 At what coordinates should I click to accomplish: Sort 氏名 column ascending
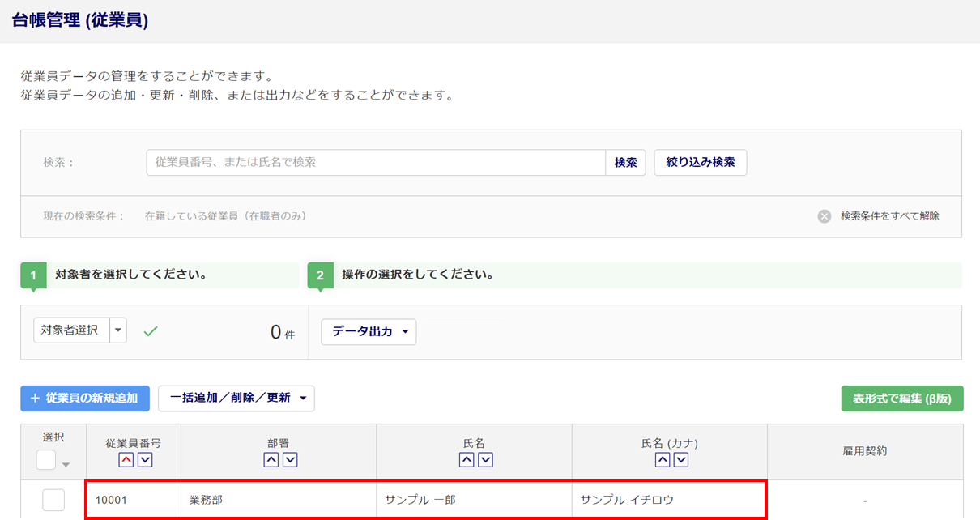point(467,460)
